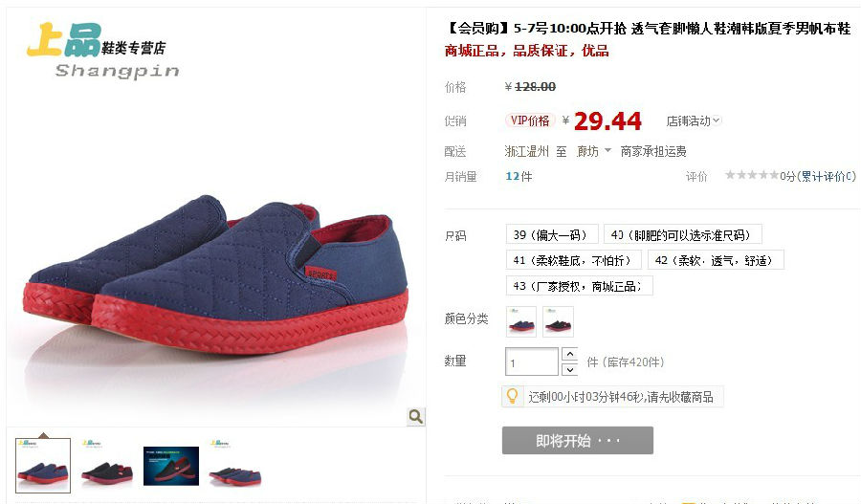
Task: Open the 累计评价 reviews link
Action: coord(827,176)
